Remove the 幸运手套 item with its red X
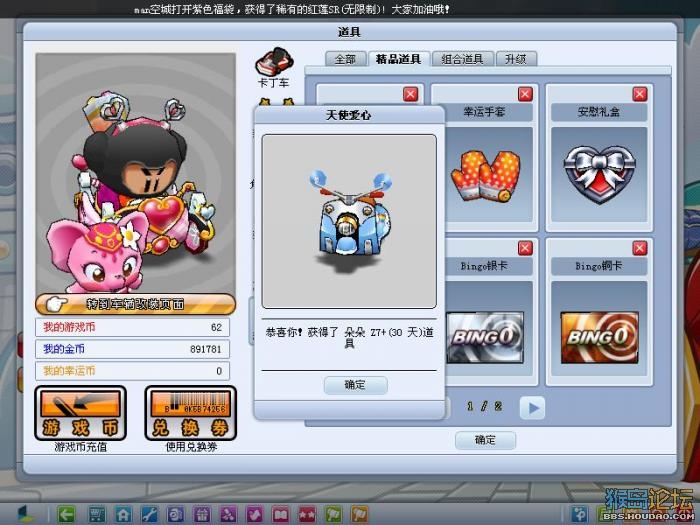The width and height of the screenshot is (700, 525). pos(525,94)
